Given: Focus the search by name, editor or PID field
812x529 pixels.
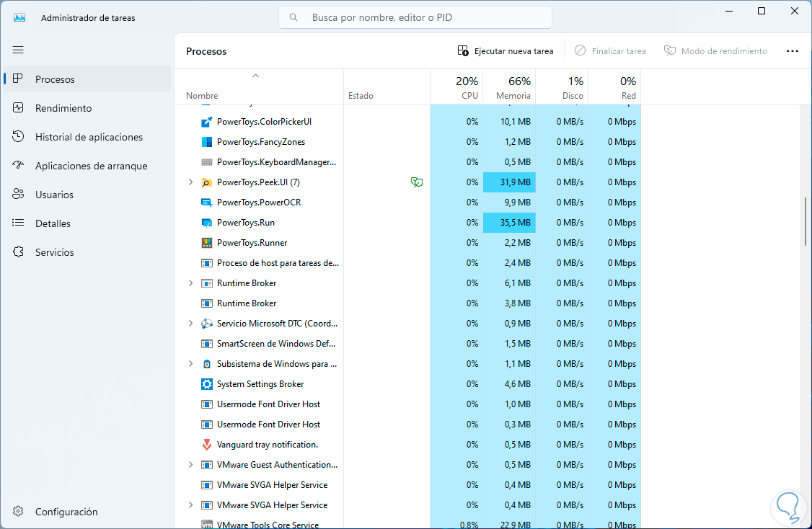Looking at the screenshot, I should 415,17.
